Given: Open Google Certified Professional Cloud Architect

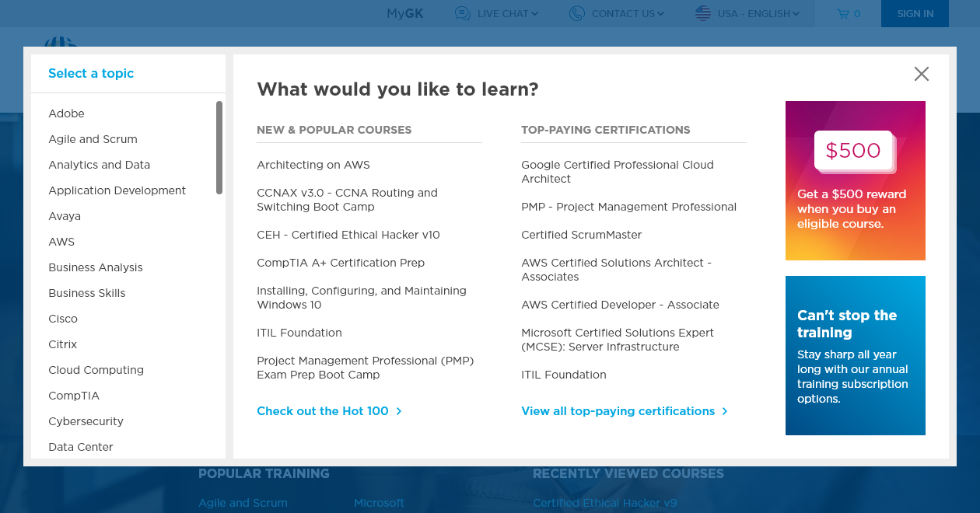Looking at the screenshot, I should (x=618, y=172).
